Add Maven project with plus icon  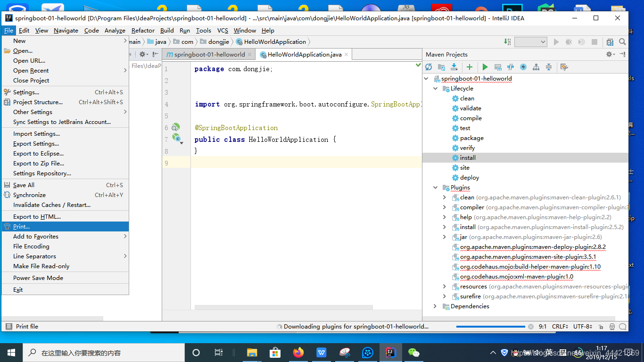point(469,67)
